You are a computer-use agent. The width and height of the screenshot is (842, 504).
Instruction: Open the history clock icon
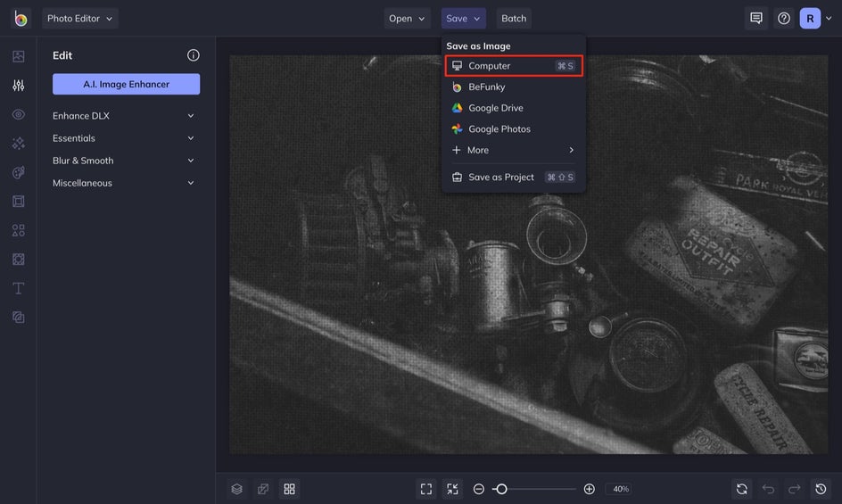tap(821, 489)
